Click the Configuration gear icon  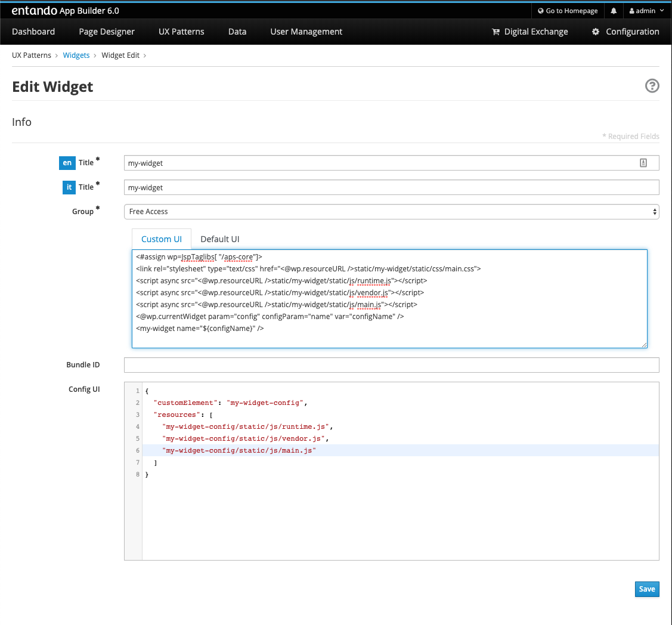pyautogui.click(x=596, y=32)
